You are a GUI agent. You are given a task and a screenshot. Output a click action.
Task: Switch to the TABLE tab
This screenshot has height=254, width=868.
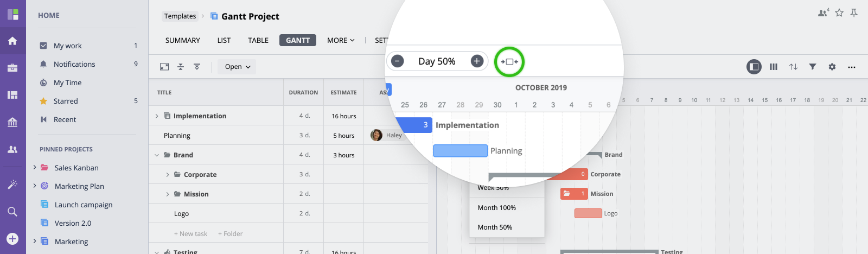[258, 40]
